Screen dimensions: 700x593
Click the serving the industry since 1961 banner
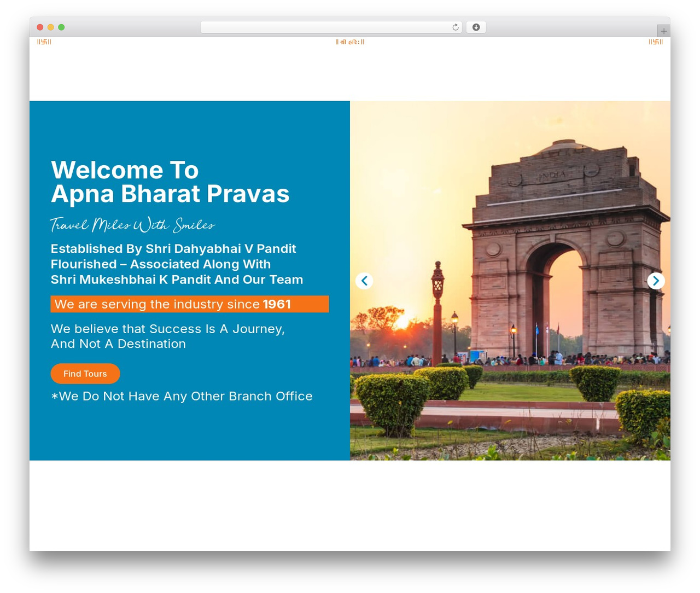coord(190,304)
